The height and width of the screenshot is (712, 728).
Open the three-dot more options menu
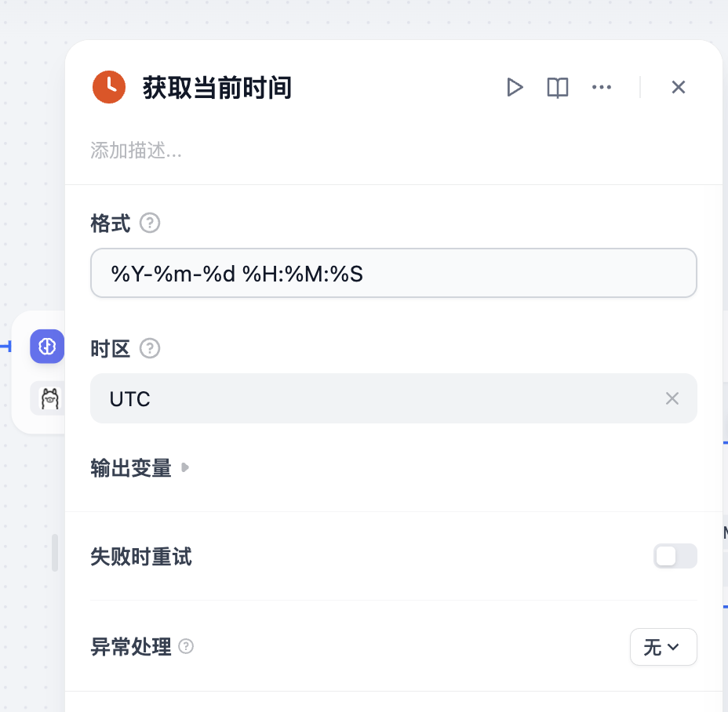[602, 87]
